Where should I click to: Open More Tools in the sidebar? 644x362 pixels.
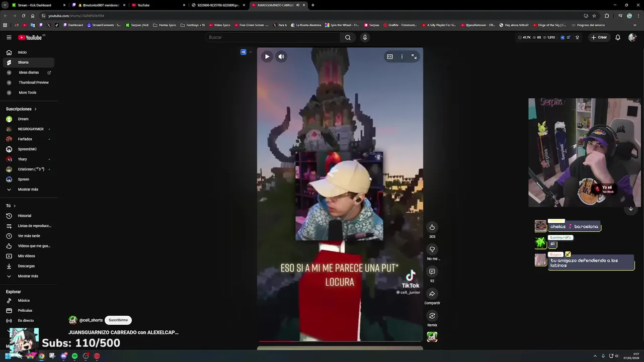tap(28, 93)
